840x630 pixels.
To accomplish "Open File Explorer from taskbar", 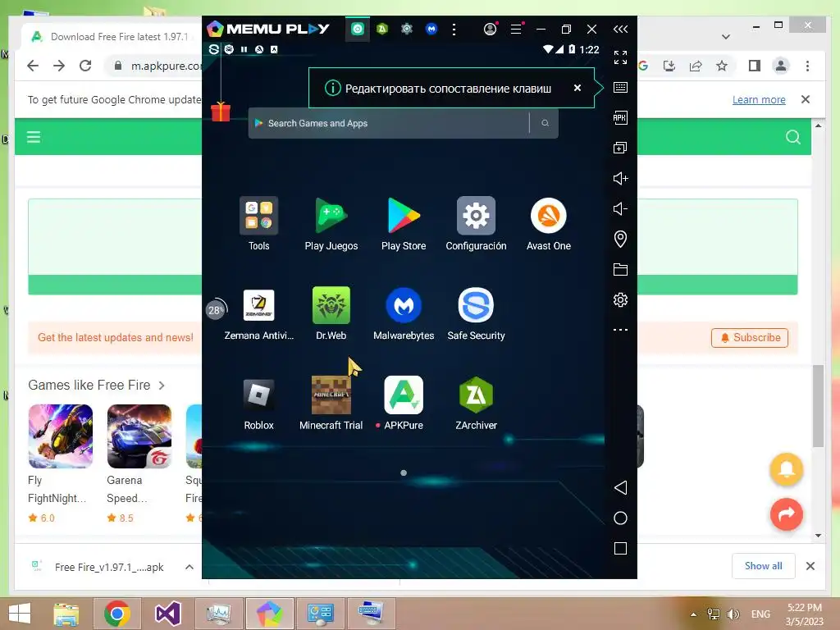I will click(66, 614).
